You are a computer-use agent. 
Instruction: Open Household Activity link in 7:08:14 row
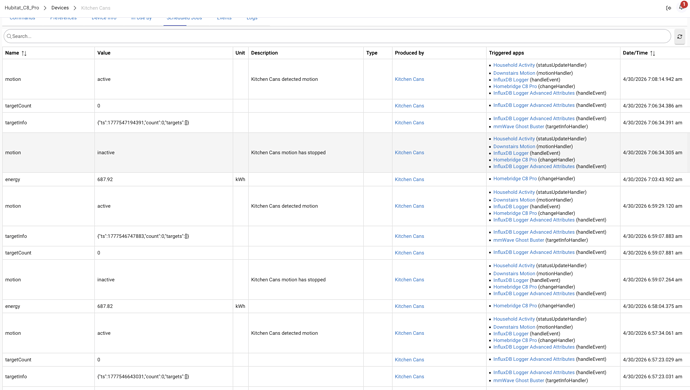(514, 65)
